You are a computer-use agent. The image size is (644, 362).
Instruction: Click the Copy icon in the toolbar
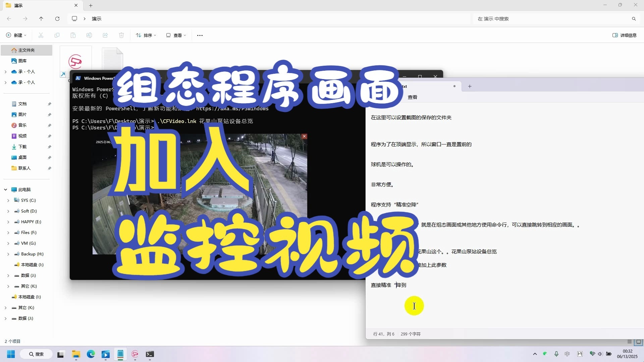(x=57, y=35)
